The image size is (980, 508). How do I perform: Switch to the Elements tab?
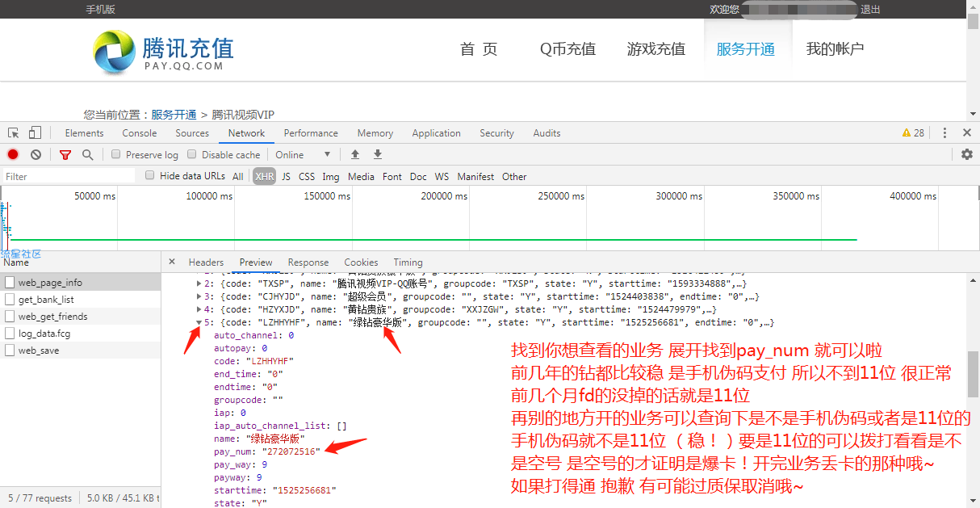[x=84, y=133]
